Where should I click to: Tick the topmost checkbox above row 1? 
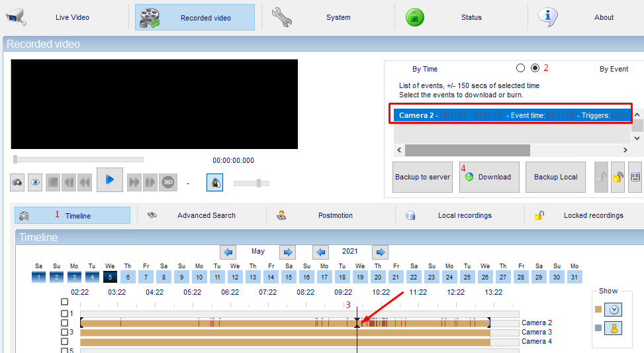(x=64, y=302)
